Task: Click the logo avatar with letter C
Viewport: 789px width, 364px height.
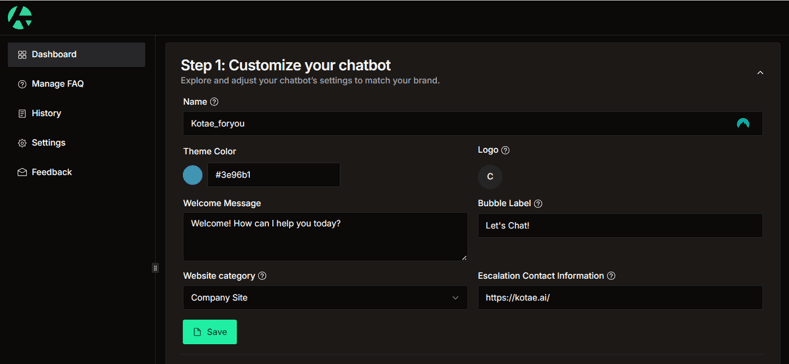Action: [490, 177]
